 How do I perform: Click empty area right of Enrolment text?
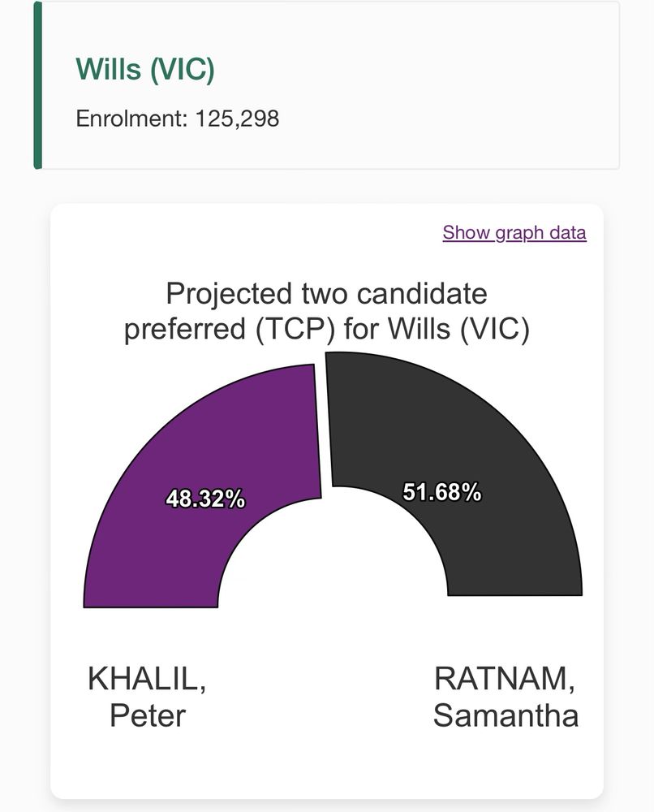[445, 119]
